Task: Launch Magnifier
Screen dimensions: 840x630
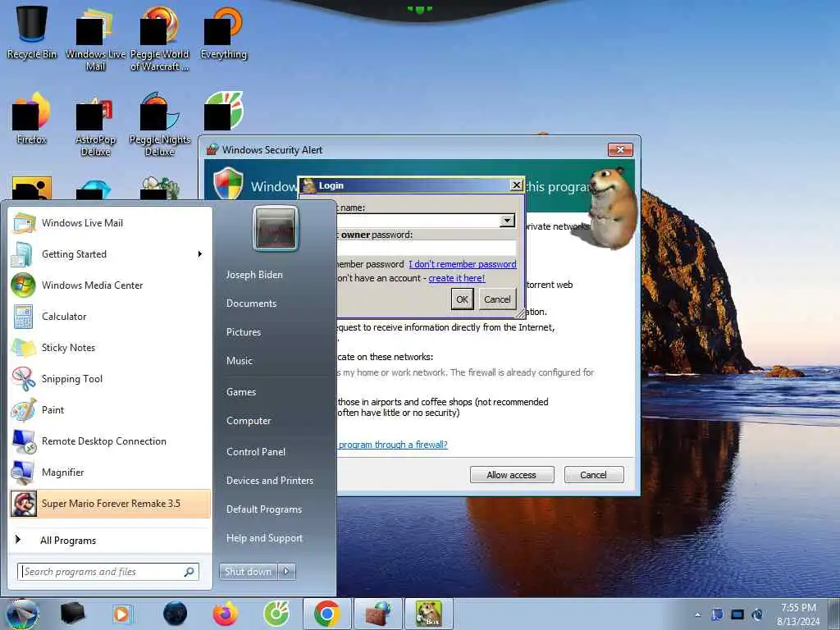Action: pos(111,472)
